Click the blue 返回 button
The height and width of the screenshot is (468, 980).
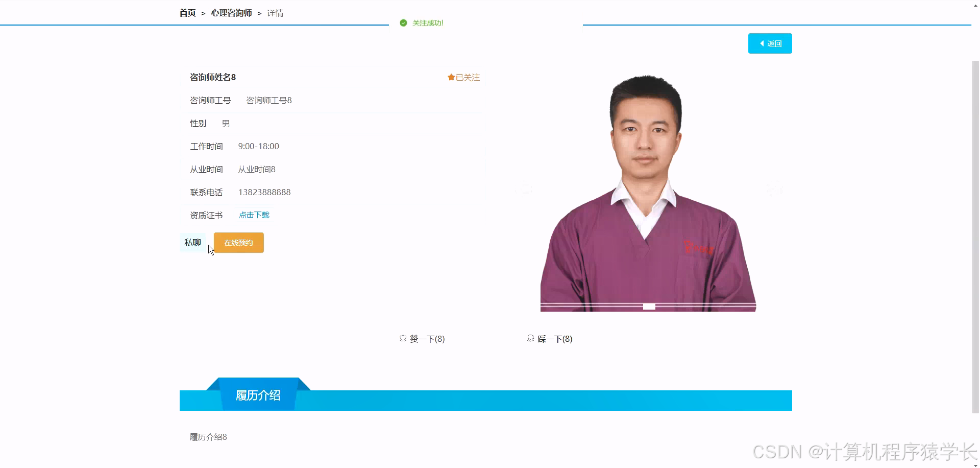click(x=770, y=43)
